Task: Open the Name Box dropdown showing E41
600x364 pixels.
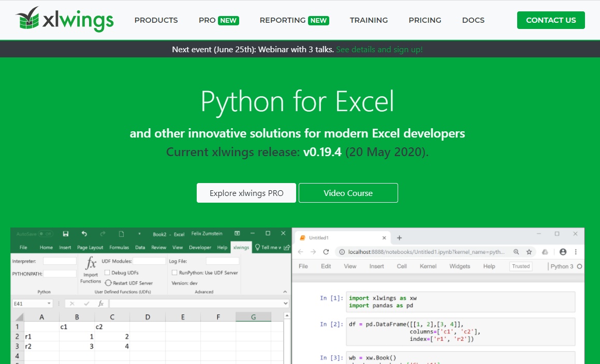Action: tap(49, 302)
